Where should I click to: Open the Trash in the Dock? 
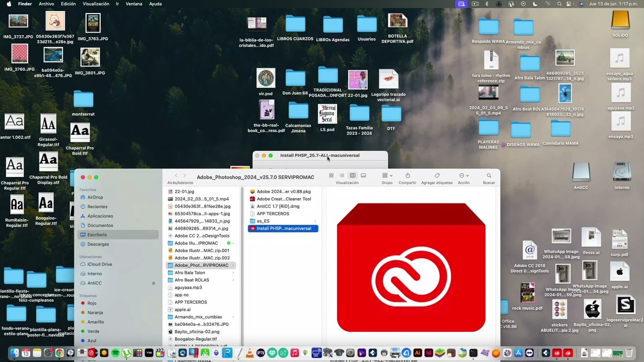click(629, 353)
